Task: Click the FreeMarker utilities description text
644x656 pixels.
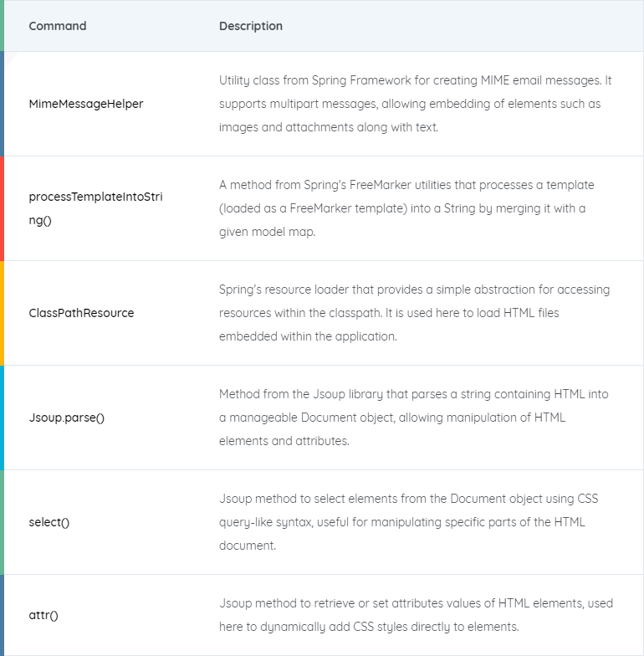Action: [x=406, y=208]
